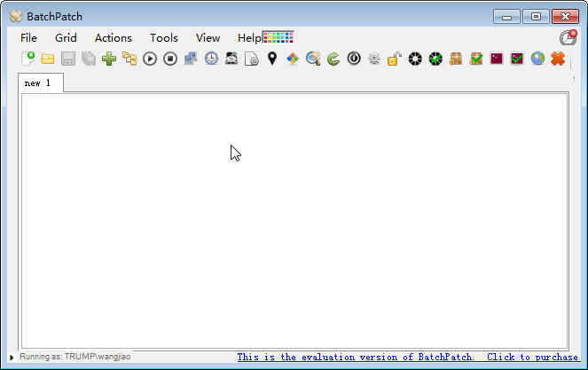Click the document with gear icon
The height and width of the screenshot is (370, 588).
(x=252, y=59)
